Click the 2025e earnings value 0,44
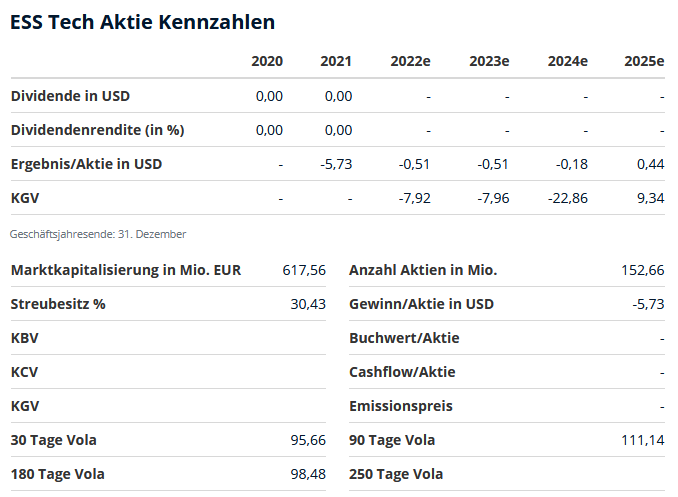Viewport: 678px width, 497px height. pyautogui.click(x=650, y=164)
